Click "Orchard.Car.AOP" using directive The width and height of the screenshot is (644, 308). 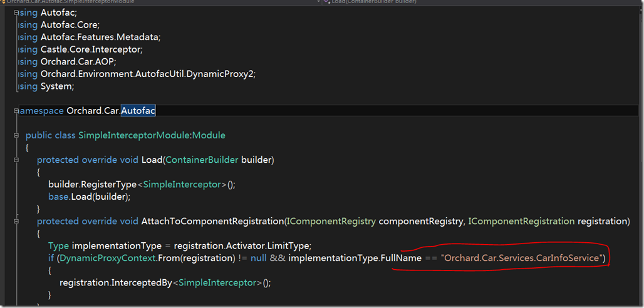coord(77,62)
